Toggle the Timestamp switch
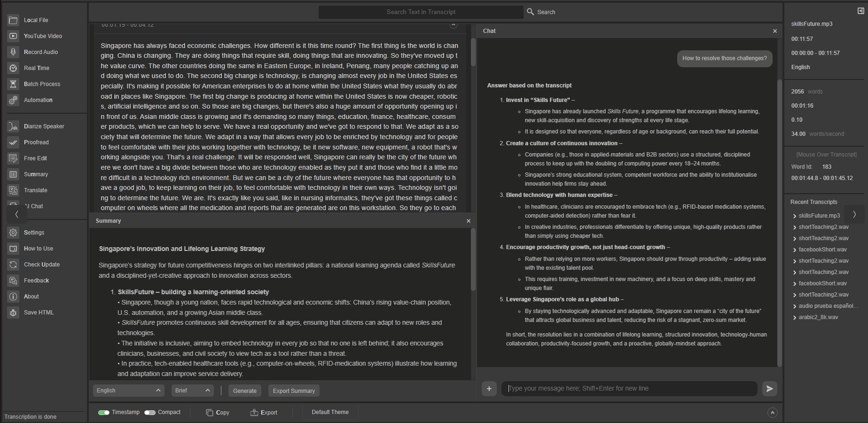Image resolution: width=868 pixels, height=423 pixels. click(104, 413)
